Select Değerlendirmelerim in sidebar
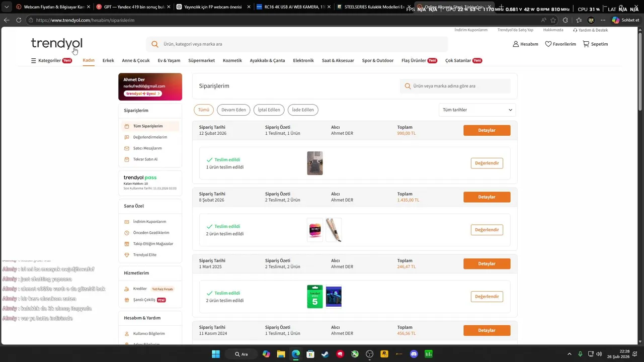Screen dimensions: 644x362 (150, 137)
